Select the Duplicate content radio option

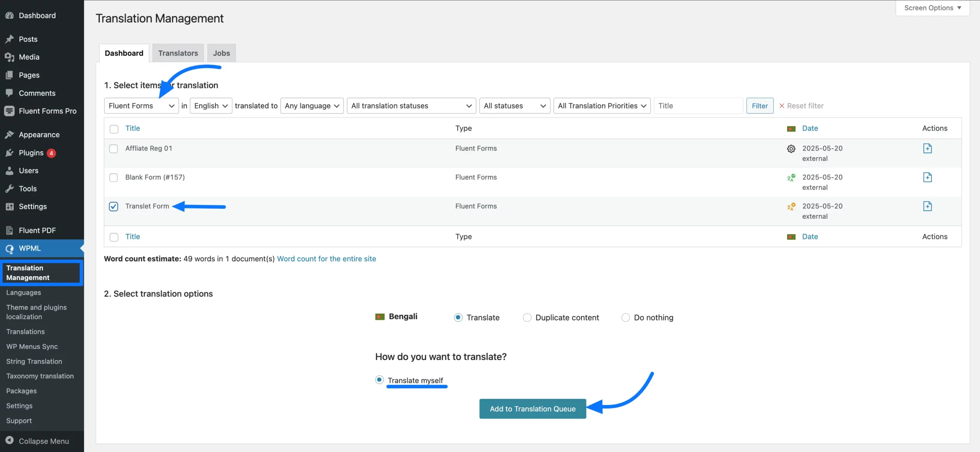coord(527,318)
